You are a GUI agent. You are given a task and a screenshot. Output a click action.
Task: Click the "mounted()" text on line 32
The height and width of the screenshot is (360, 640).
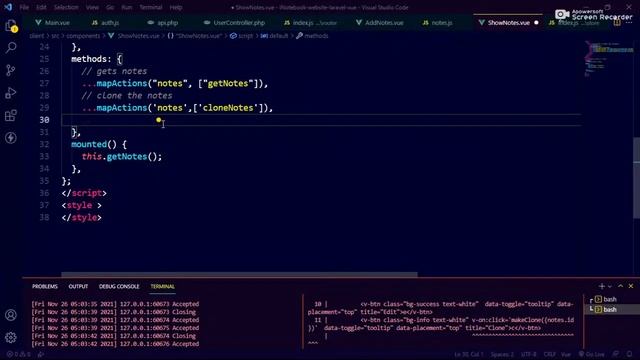coord(94,144)
